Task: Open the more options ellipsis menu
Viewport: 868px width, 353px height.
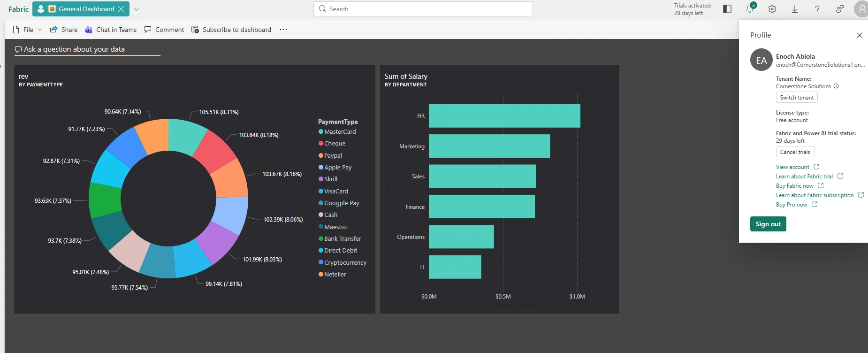Action: tap(283, 30)
